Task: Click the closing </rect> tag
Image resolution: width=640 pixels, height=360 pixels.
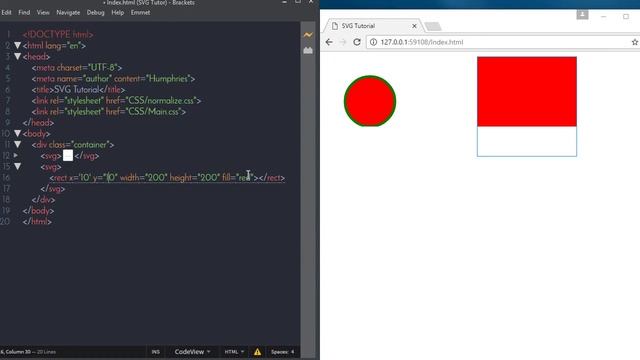Action: click(x=271, y=178)
